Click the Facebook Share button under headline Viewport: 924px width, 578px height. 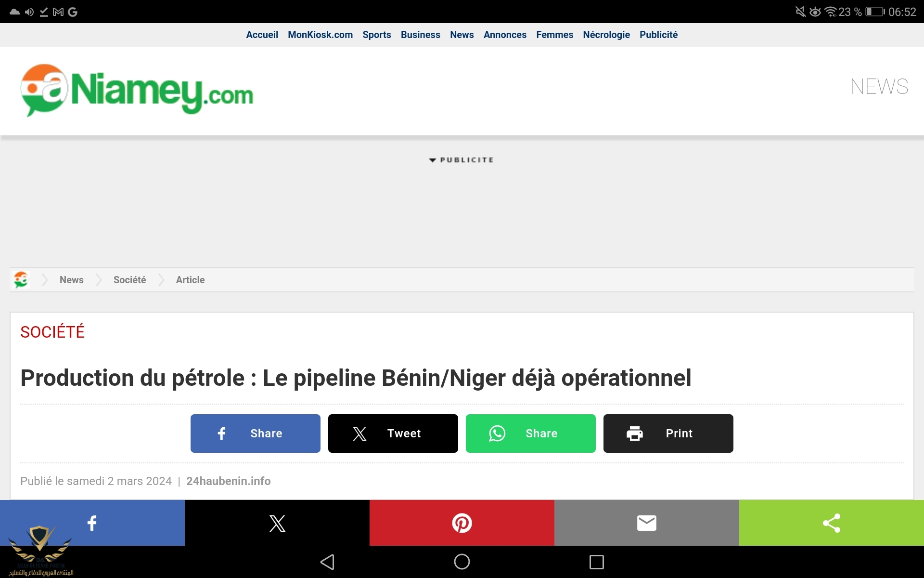[x=255, y=433]
